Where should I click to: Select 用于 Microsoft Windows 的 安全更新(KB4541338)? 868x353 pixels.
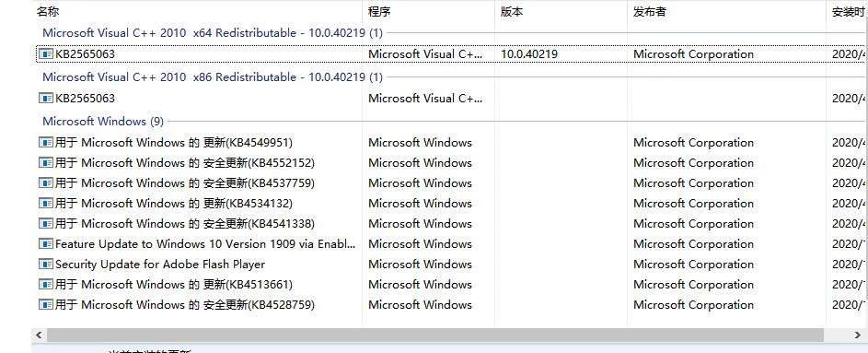pos(185,223)
